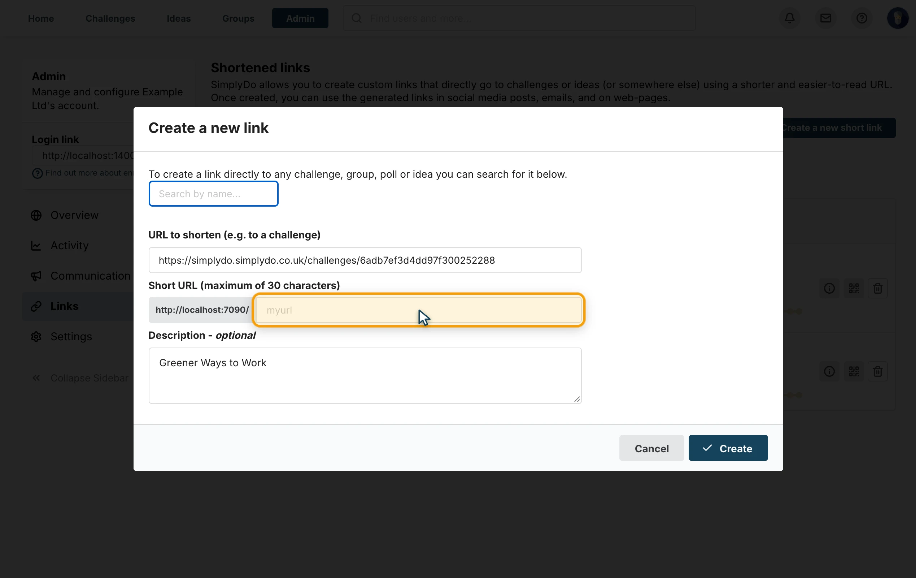Click the Collapse Sidebar label

(x=90, y=378)
